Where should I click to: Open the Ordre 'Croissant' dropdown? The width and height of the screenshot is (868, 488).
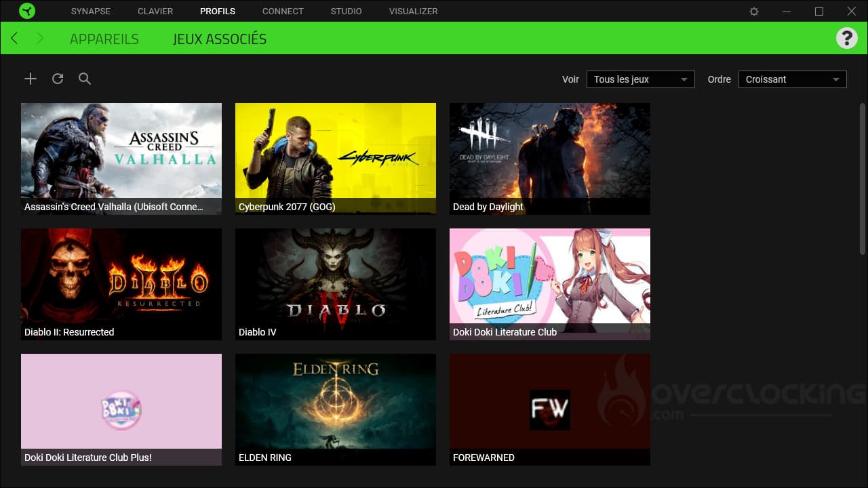pos(793,79)
